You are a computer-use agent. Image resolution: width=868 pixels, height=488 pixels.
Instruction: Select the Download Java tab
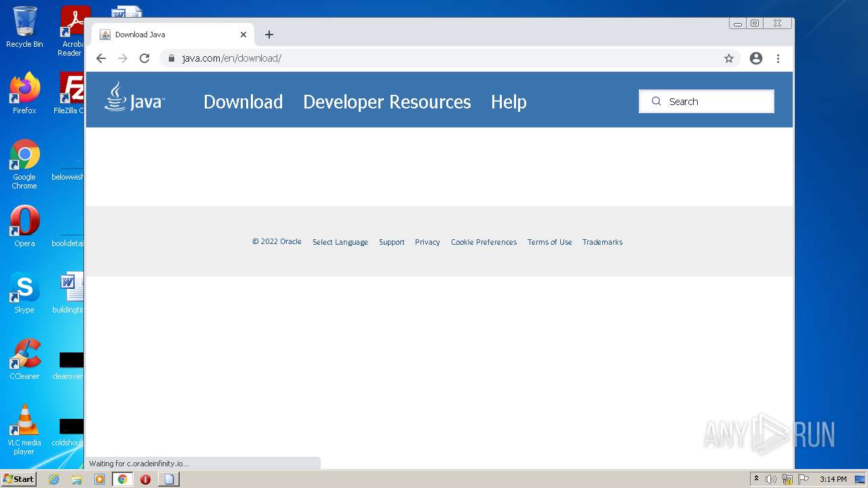(x=173, y=35)
